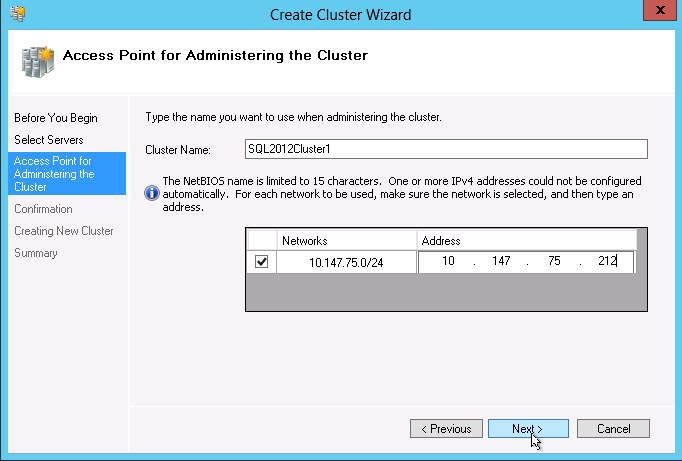Open the Summary step in the sidebar
Image resolution: width=682 pixels, height=461 pixels.
pos(36,253)
